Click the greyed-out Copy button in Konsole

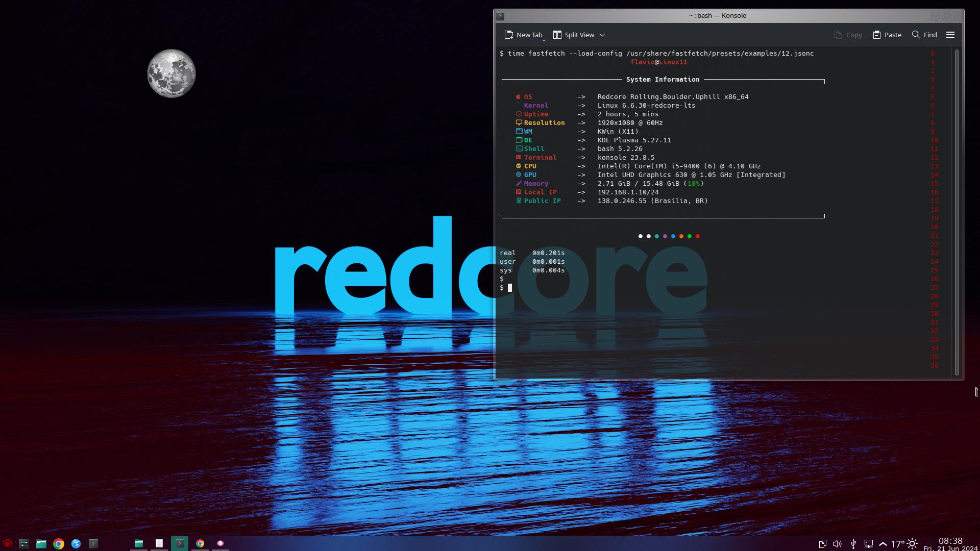tap(848, 35)
